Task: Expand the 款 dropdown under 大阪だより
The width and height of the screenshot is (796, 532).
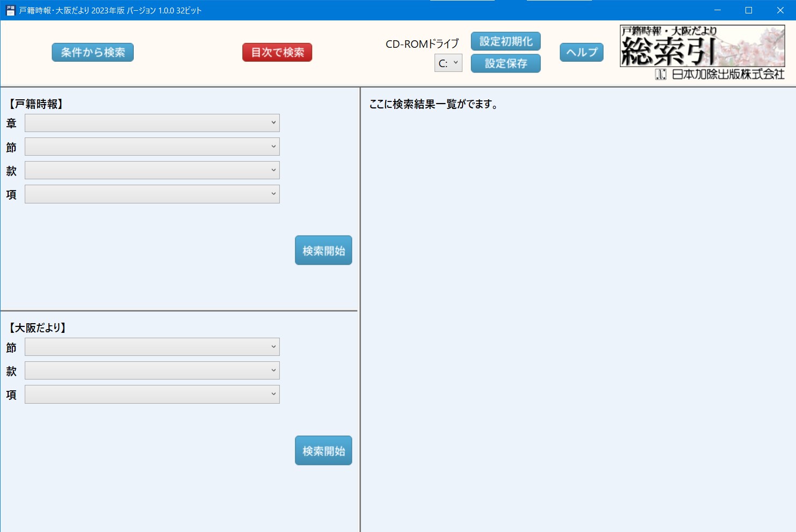Action: [x=152, y=370]
